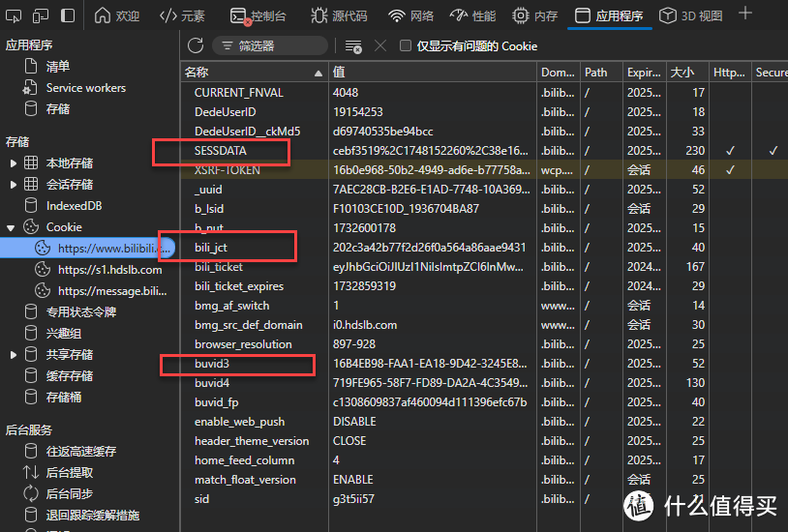Screen dimensions: 788x532
Task: Open Service workers in the sidebar
Action: coord(85,88)
